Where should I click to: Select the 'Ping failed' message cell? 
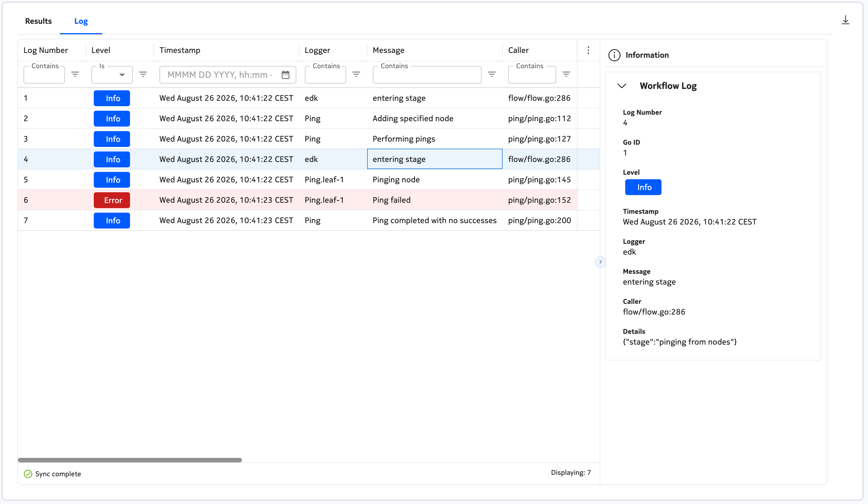435,200
